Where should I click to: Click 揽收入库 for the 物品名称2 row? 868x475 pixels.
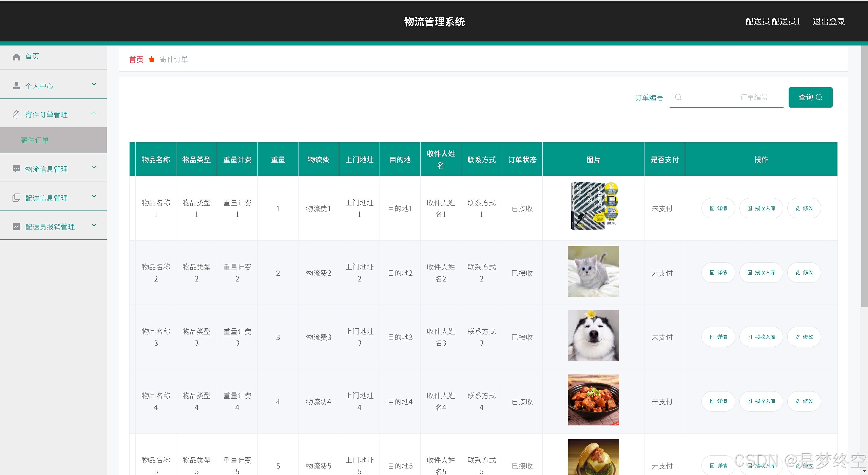click(761, 273)
